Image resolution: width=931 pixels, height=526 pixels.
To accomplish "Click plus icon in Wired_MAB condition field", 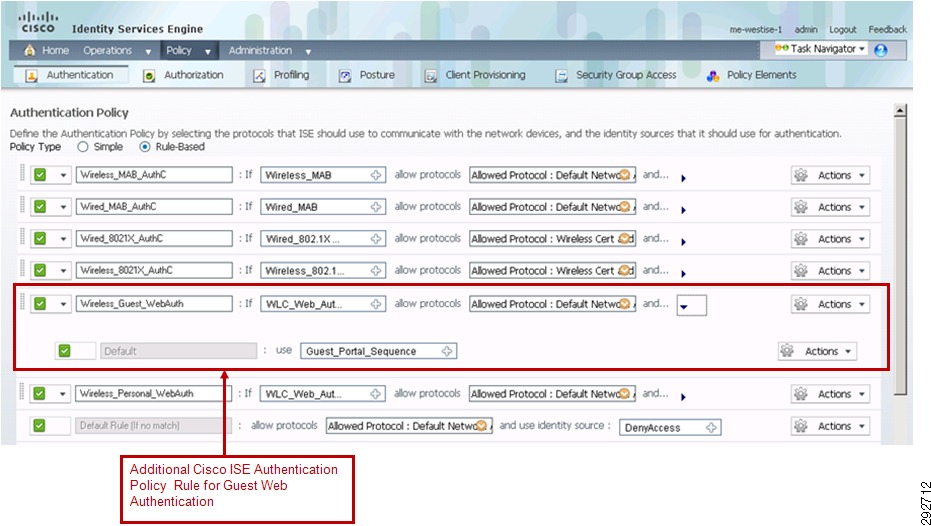I will coord(376,207).
